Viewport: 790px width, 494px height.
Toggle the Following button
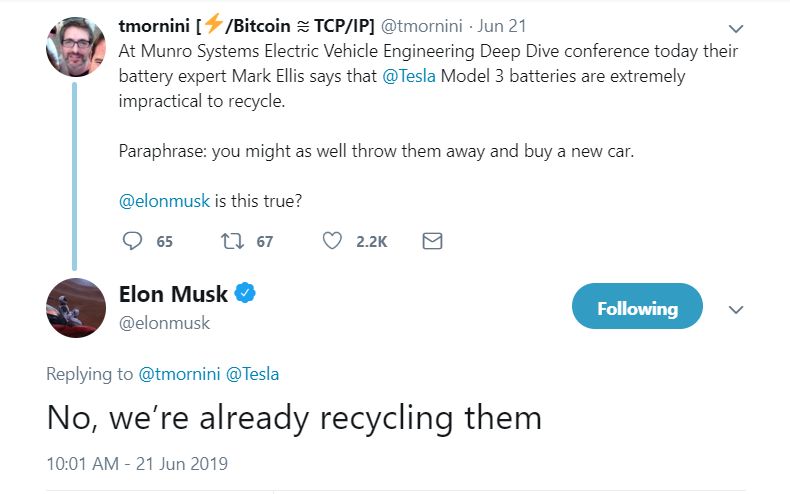click(x=637, y=308)
